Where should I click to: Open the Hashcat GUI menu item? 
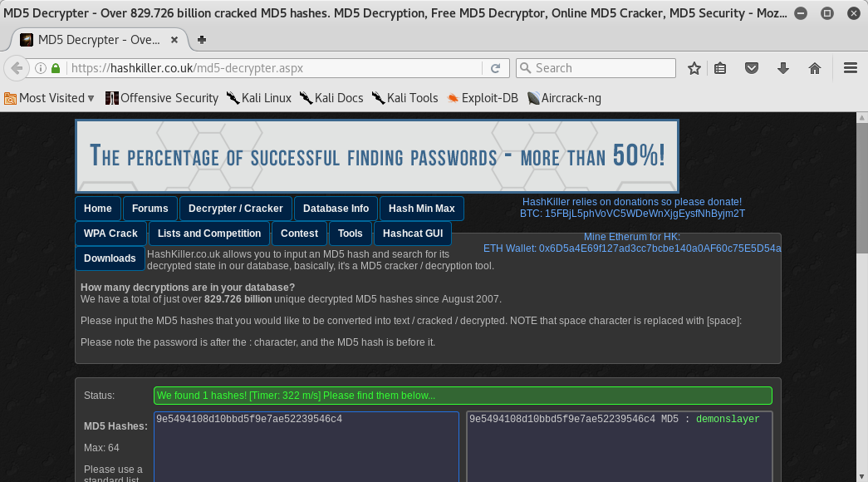click(413, 234)
